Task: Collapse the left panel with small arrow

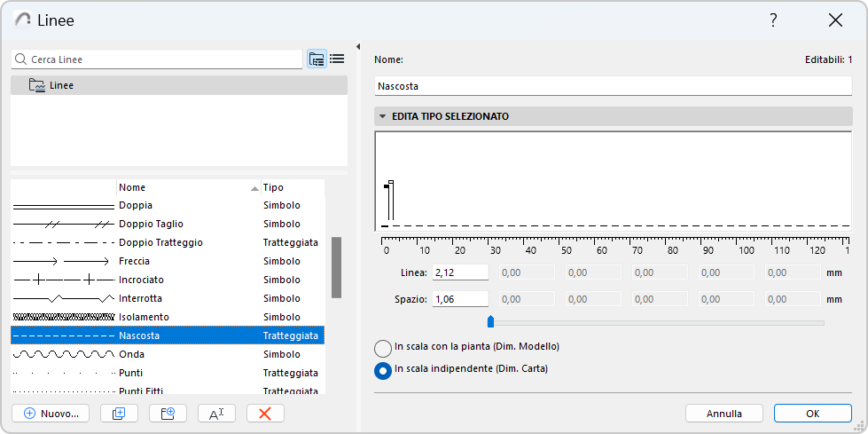Action: coord(358,46)
